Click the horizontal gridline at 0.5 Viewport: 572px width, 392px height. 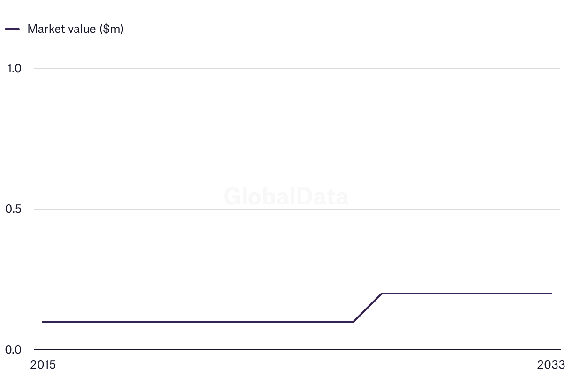click(297, 209)
